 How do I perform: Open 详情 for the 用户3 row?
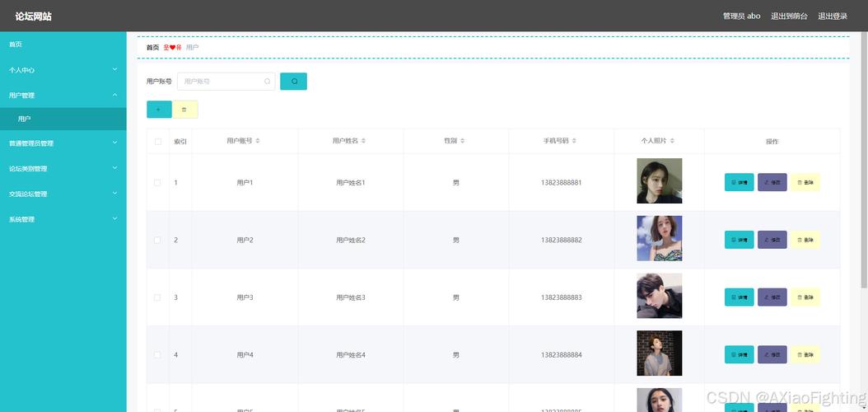click(x=739, y=297)
